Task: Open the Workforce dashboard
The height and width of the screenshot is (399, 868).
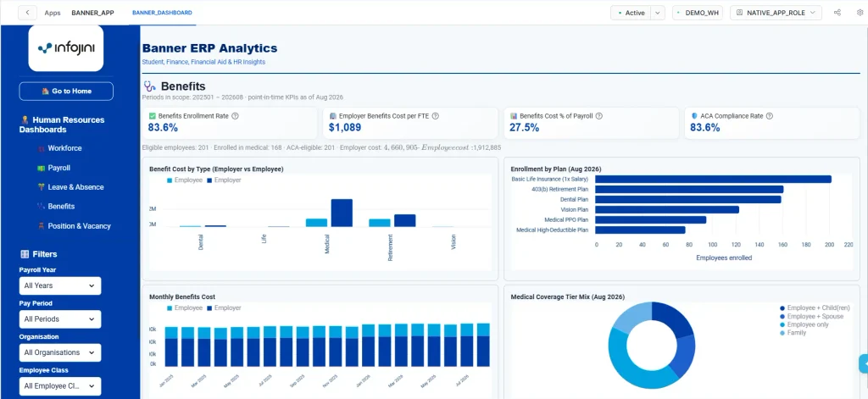Action: pyautogui.click(x=64, y=148)
